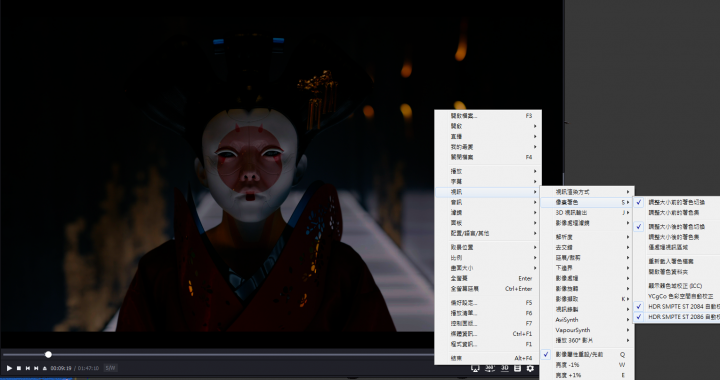Expand the VapourSynth submenu
The height and width of the screenshot is (380, 720).
(x=587, y=330)
